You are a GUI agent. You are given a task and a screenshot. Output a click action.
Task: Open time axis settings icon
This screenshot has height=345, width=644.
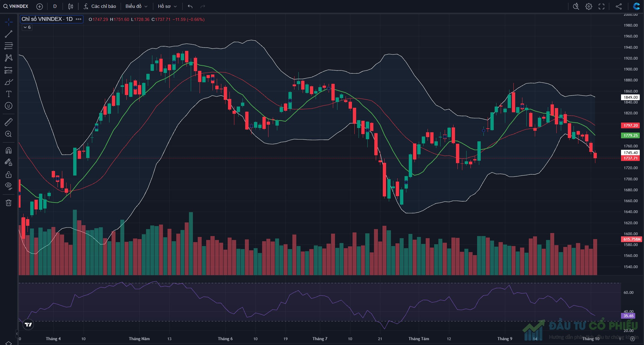coord(632,339)
